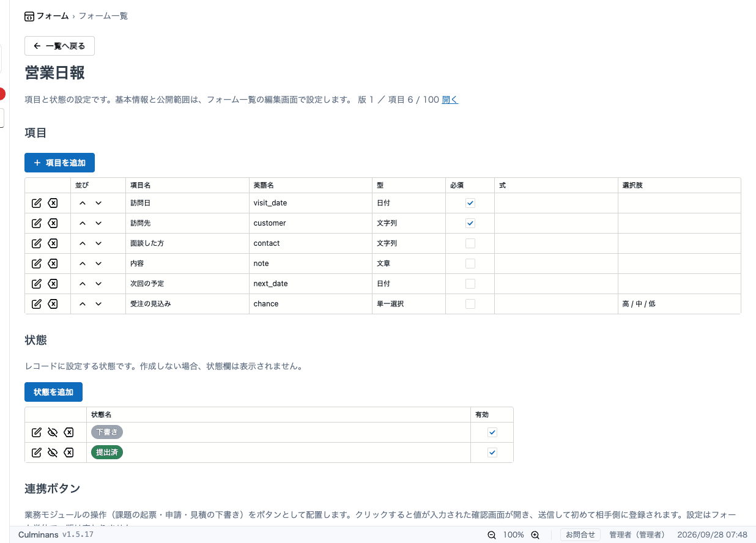
Task: Delete the 訪問先 field row
Action: 53,223
